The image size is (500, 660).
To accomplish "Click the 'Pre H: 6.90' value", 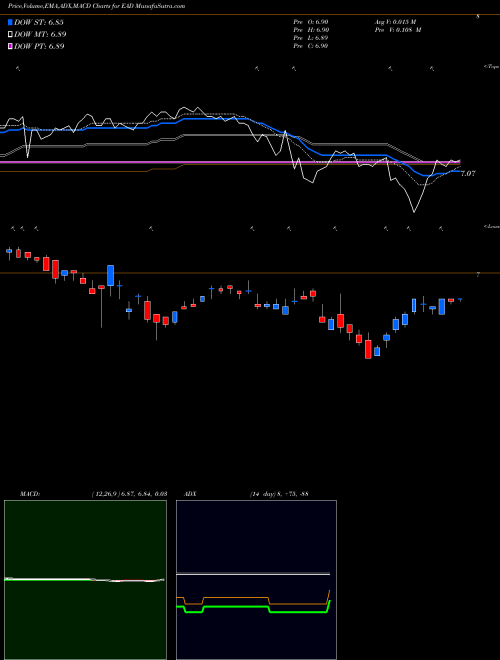I will coord(311,30).
